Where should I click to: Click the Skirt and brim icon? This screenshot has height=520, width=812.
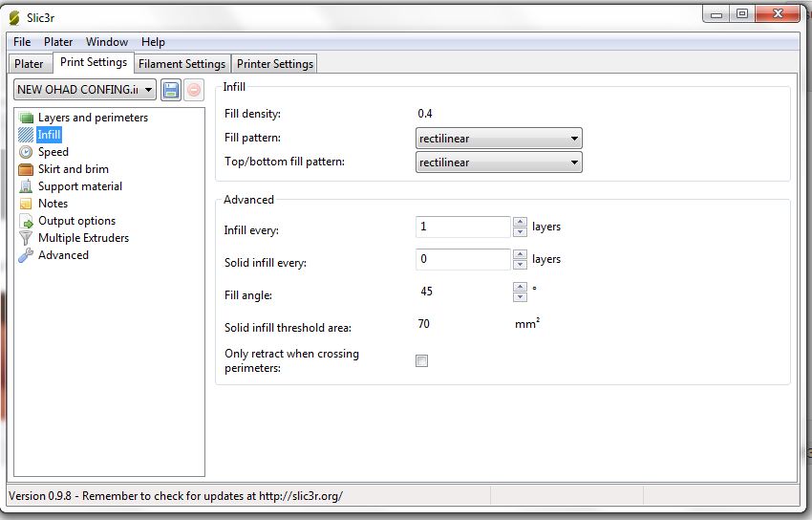tap(26, 169)
